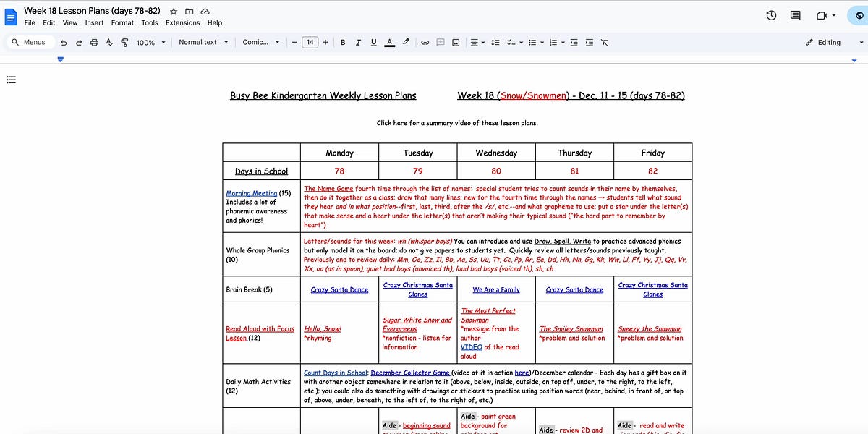The height and width of the screenshot is (434, 868).
Task: Show all comments
Action: point(797,15)
